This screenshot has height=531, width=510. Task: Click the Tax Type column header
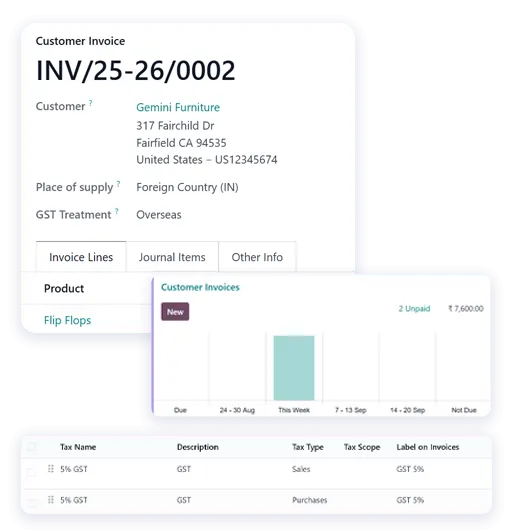(x=308, y=447)
